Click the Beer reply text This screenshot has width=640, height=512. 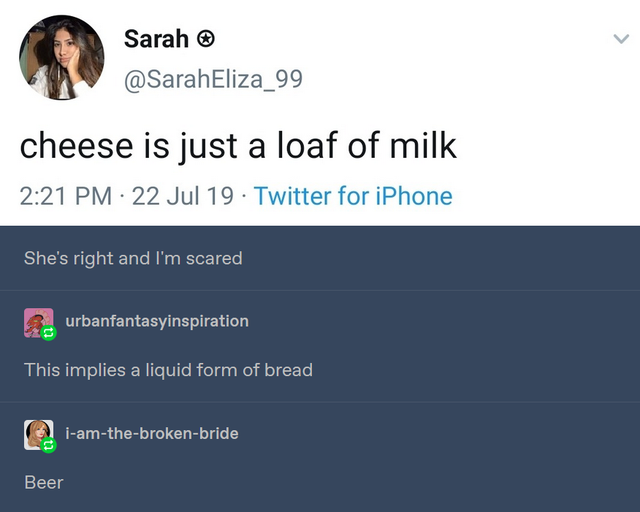tap(44, 482)
